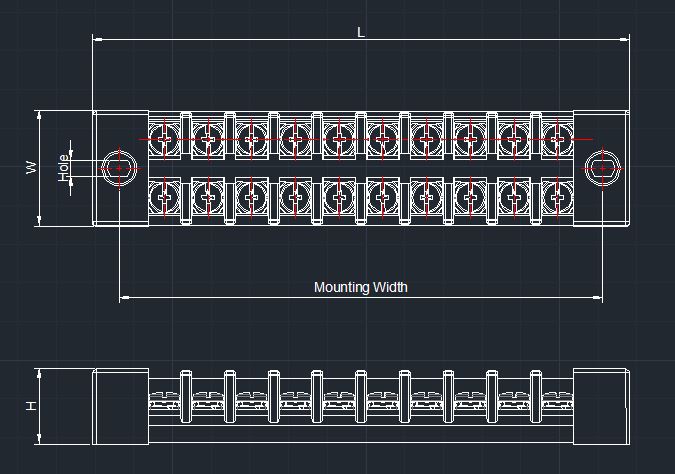This screenshot has width=675, height=474.
Task: Select the "L" length dimension label
Action: pos(361,32)
